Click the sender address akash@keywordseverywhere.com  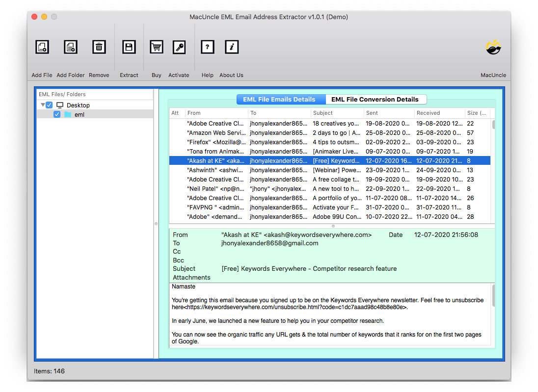point(318,235)
